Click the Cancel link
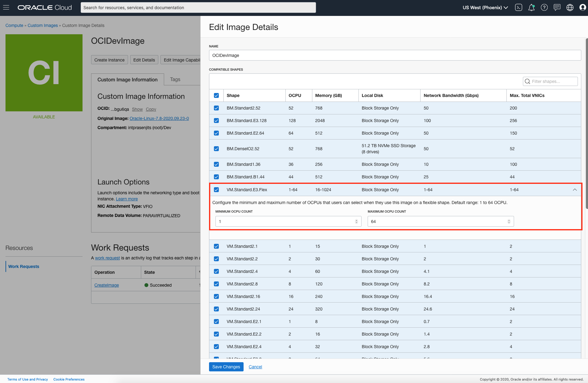This screenshot has height=383, width=588. click(x=255, y=367)
